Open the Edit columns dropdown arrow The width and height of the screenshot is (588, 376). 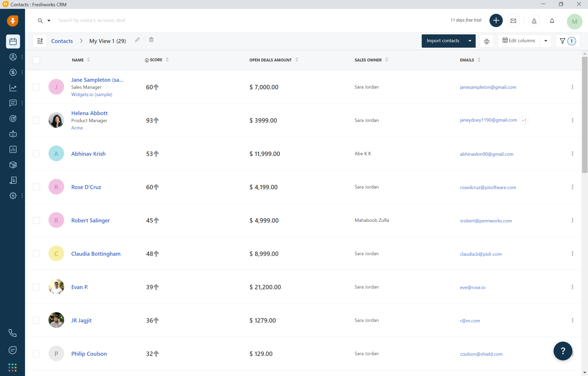[x=546, y=41]
